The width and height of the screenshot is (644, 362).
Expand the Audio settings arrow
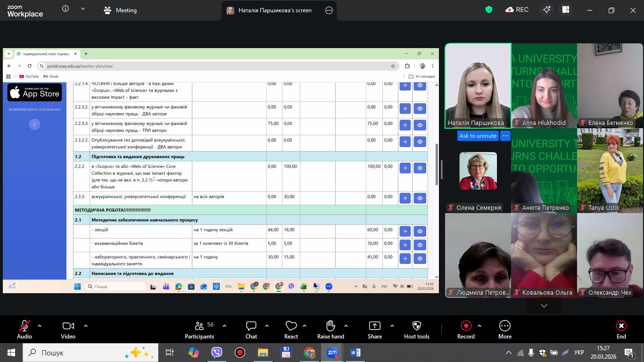click(40, 326)
